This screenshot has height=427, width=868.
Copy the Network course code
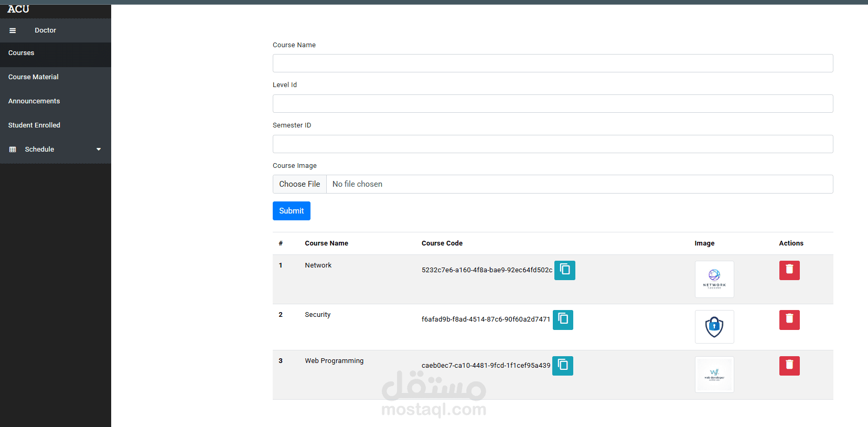tap(565, 270)
